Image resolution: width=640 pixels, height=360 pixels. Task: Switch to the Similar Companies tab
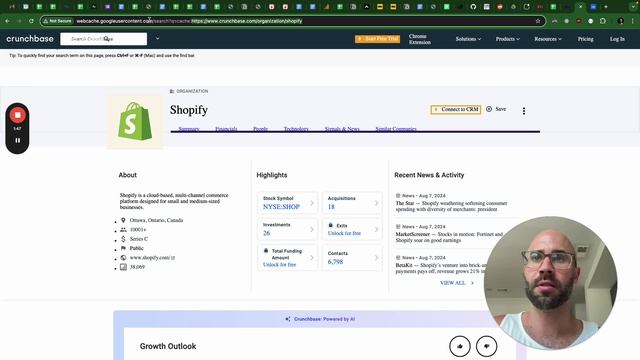pyautogui.click(x=396, y=129)
